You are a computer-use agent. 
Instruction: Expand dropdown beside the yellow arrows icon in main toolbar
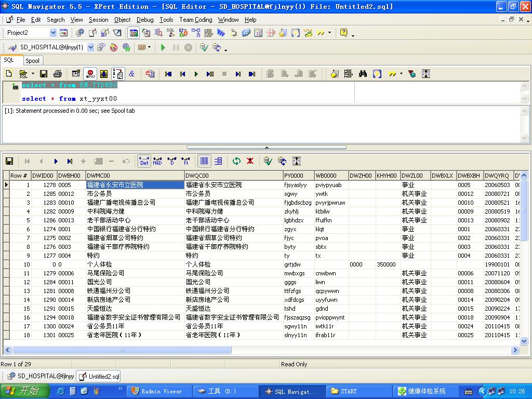point(329,33)
